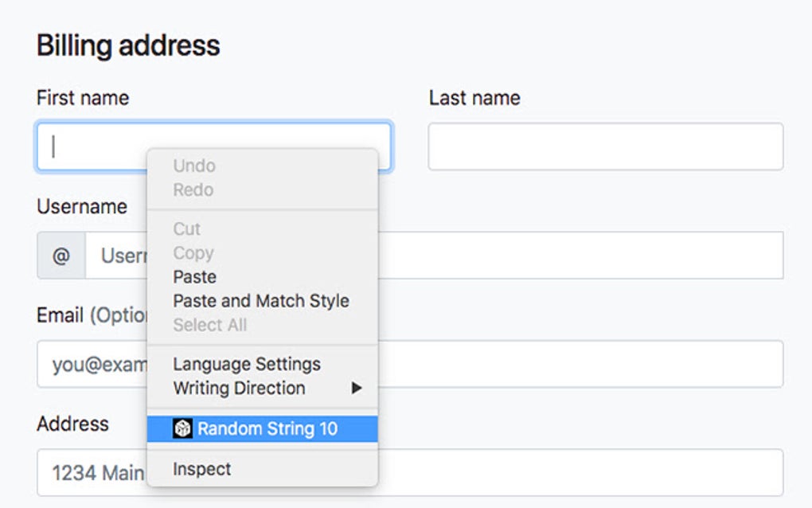
Task: Click the Username input field
Action: pyautogui.click(x=581, y=256)
